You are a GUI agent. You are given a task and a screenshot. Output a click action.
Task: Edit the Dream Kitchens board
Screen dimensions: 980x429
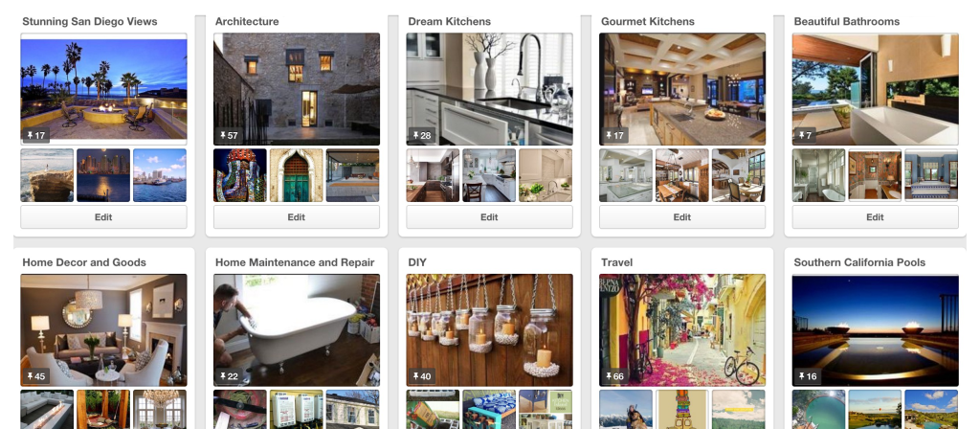489,217
